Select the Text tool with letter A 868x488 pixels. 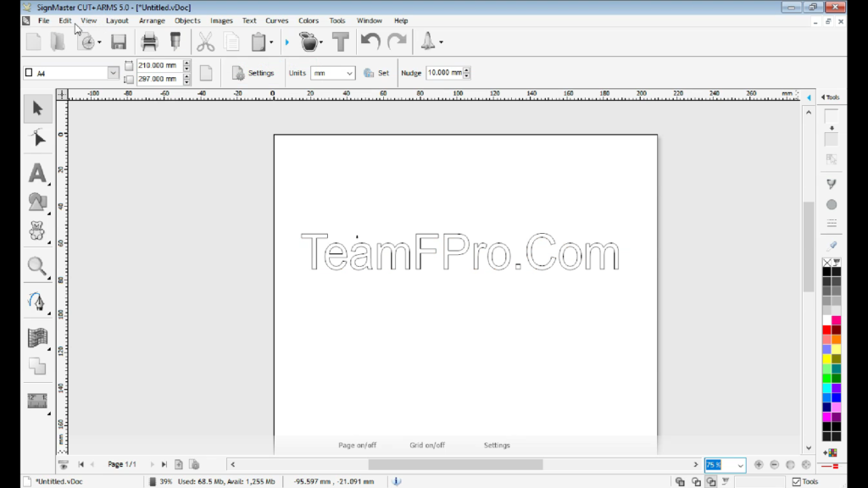pos(37,173)
